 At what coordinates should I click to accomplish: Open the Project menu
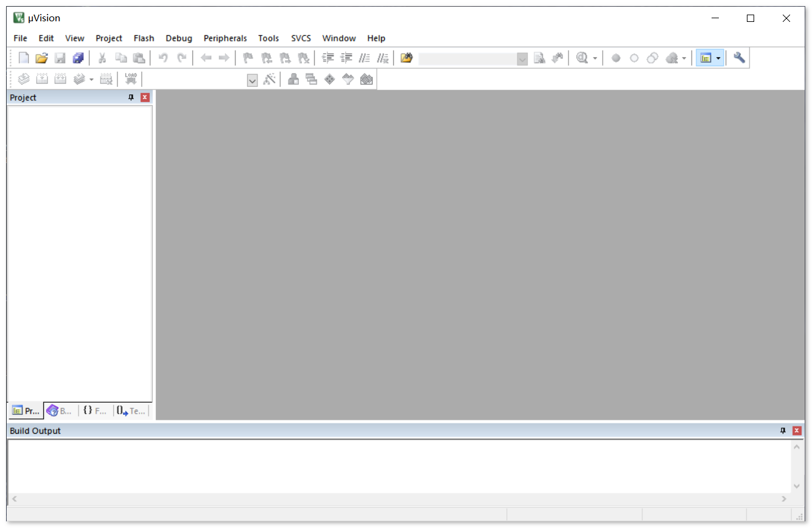(x=109, y=38)
